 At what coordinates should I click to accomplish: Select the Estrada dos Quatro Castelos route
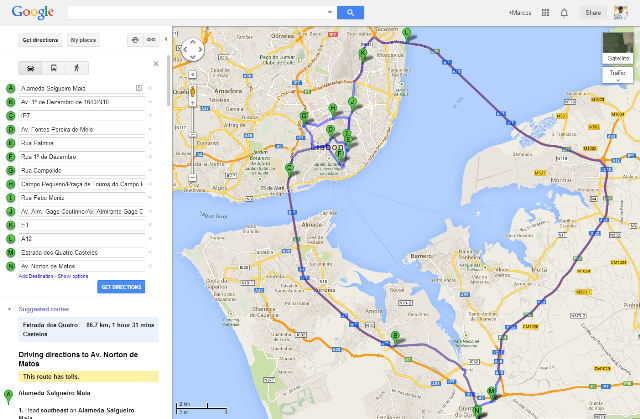(x=89, y=330)
